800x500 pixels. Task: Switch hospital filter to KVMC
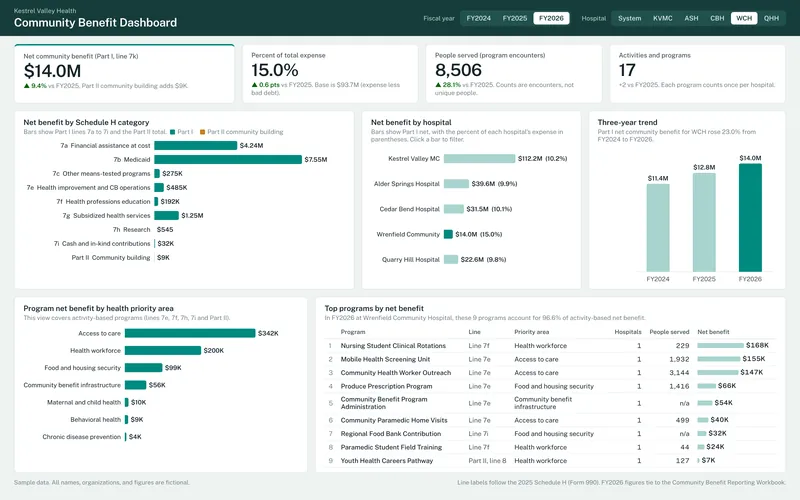(663, 18)
